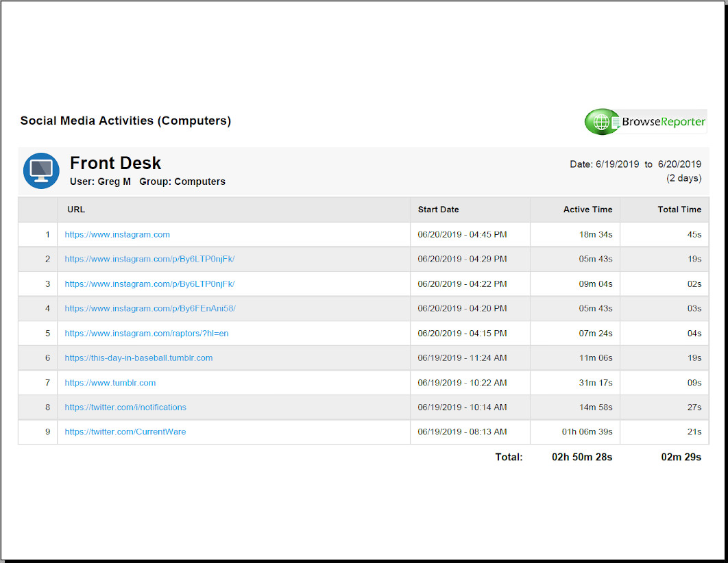Click the URL column header
Screen dimensions: 728x563
tap(76, 210)
